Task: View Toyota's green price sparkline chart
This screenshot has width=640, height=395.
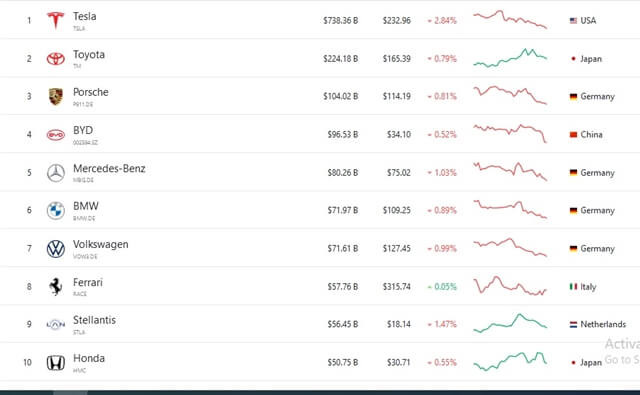Action: coord(510,58)
